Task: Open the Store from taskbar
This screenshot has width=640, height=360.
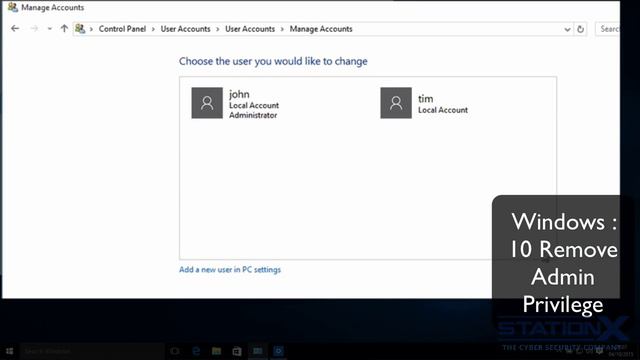Action: (x=237, y=351)
